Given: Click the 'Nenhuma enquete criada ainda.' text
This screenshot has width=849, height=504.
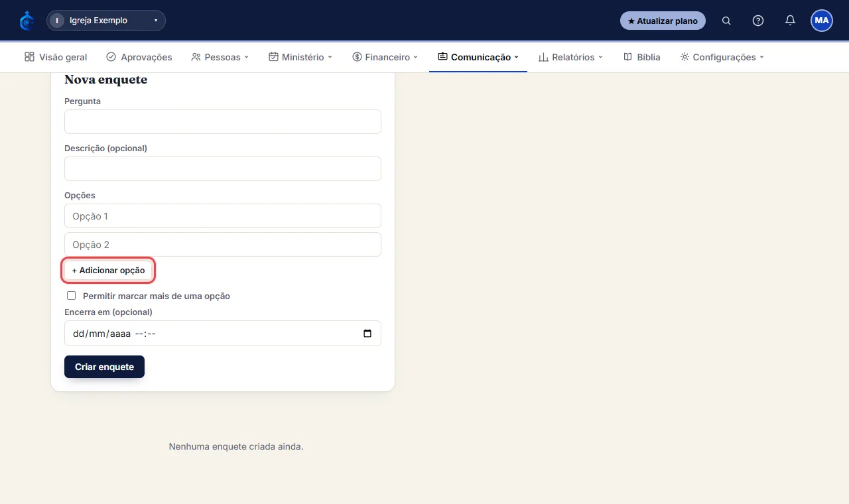Looking at the screenshot, I should (x=236, y=447).
